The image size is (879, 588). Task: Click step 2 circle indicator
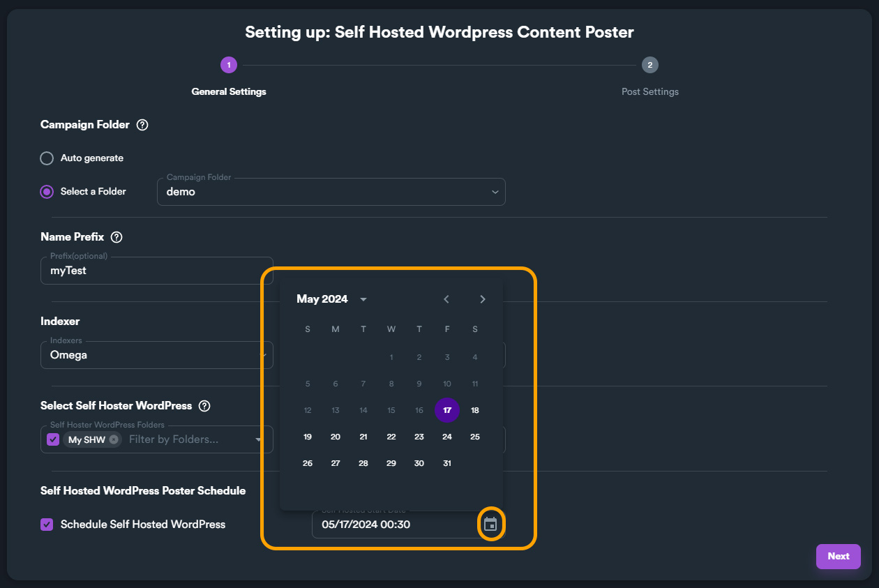tap(649, 65)
